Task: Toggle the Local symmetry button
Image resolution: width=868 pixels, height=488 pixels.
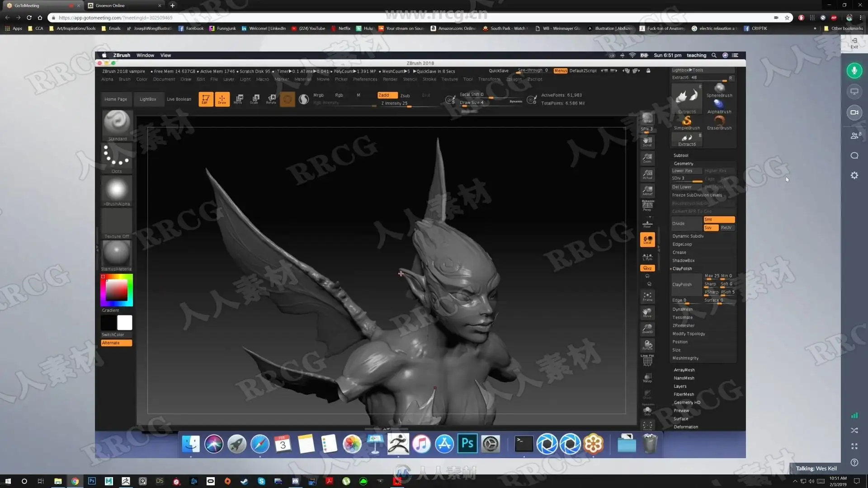Action: (x=647, y=239)
